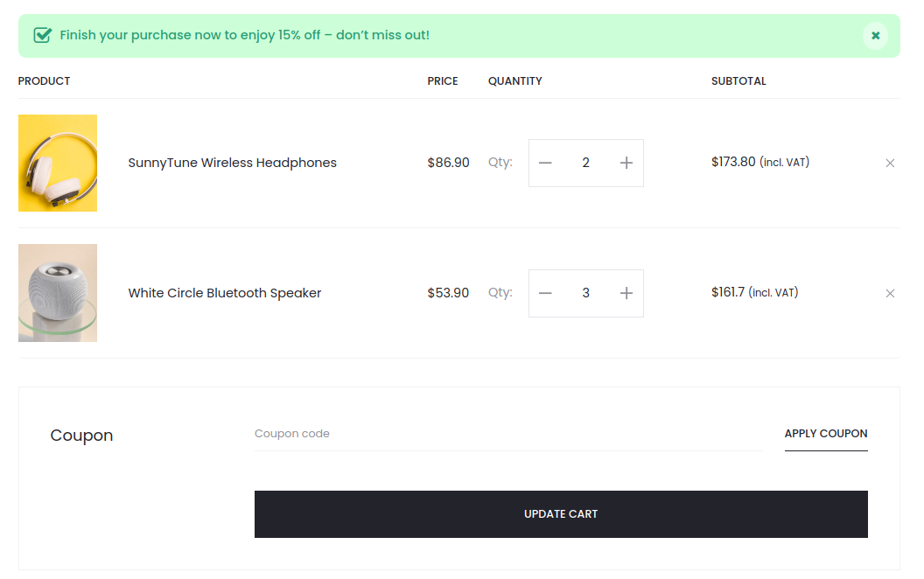Click the Subtotal column header

click(738, 81)
